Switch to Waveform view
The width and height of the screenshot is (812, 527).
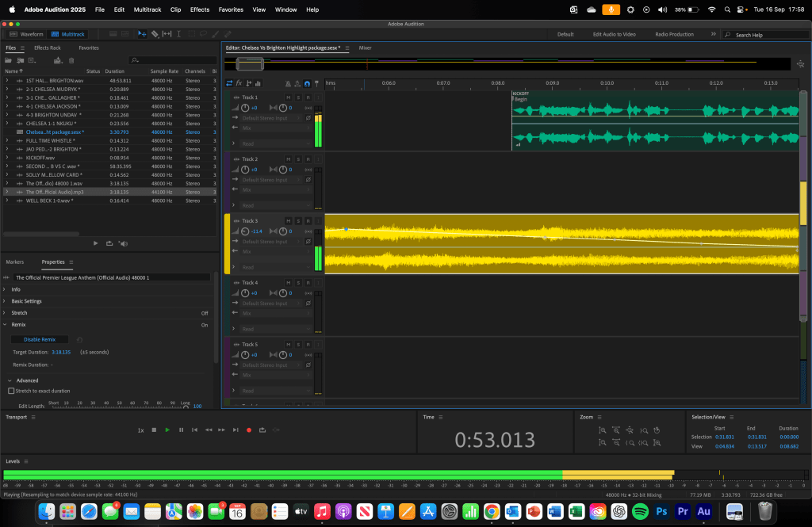click(x=27, y=34)
